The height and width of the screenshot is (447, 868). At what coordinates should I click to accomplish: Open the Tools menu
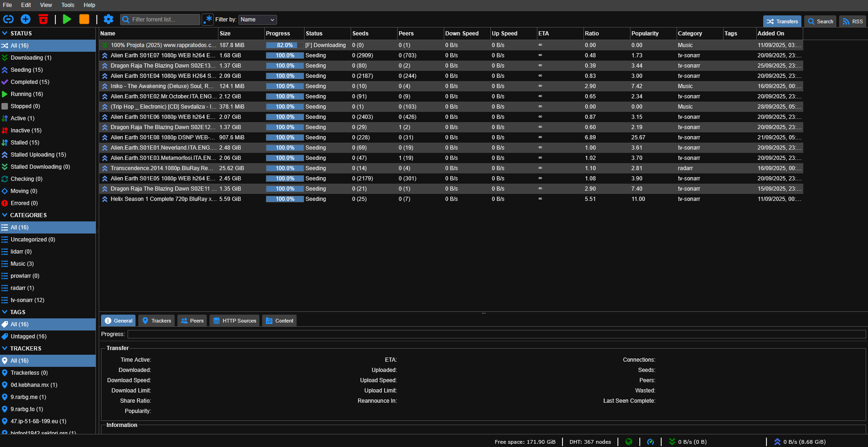(x=68, y=5)
